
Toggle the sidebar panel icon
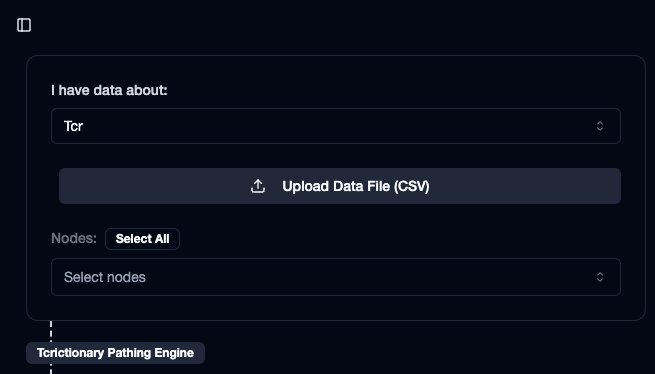[x=24, y=25]
